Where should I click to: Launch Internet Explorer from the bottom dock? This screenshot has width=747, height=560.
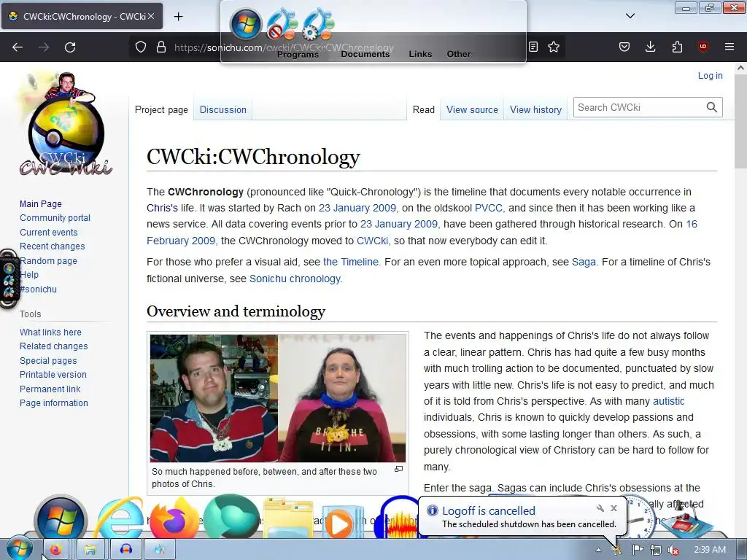(x=120, y=518)
